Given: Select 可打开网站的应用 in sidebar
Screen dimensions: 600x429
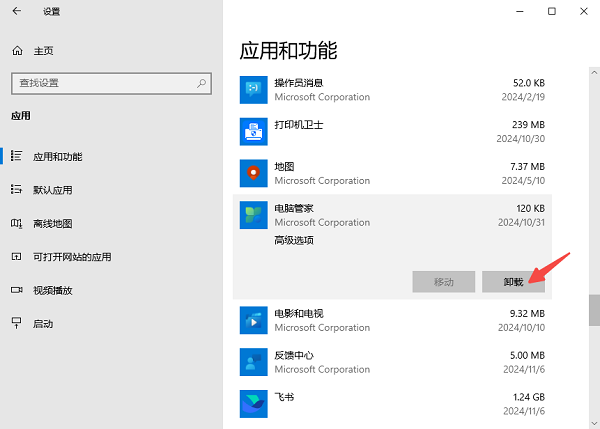Looking at the screenshot, I should click(72, 256).
